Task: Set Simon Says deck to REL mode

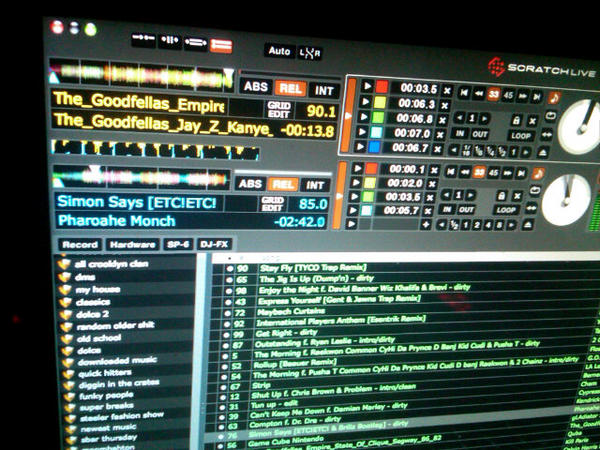Action: (282, 185)
